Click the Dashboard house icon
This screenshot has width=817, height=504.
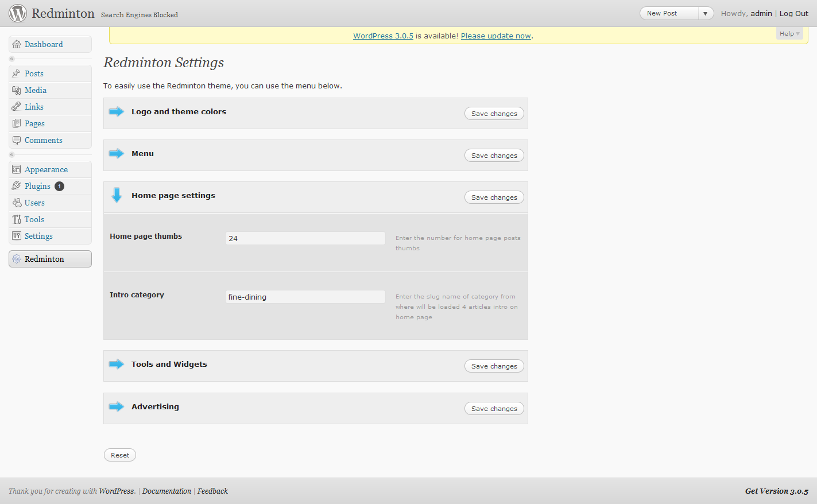click(17, 44)
